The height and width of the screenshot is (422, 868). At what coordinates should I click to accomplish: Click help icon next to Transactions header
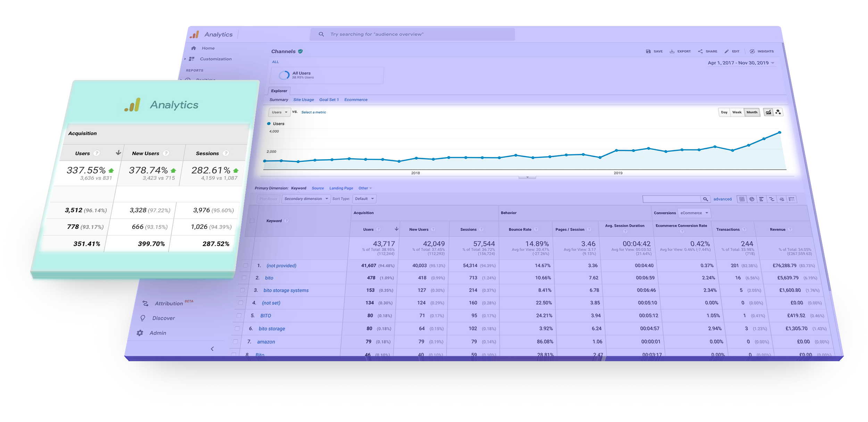744,229
